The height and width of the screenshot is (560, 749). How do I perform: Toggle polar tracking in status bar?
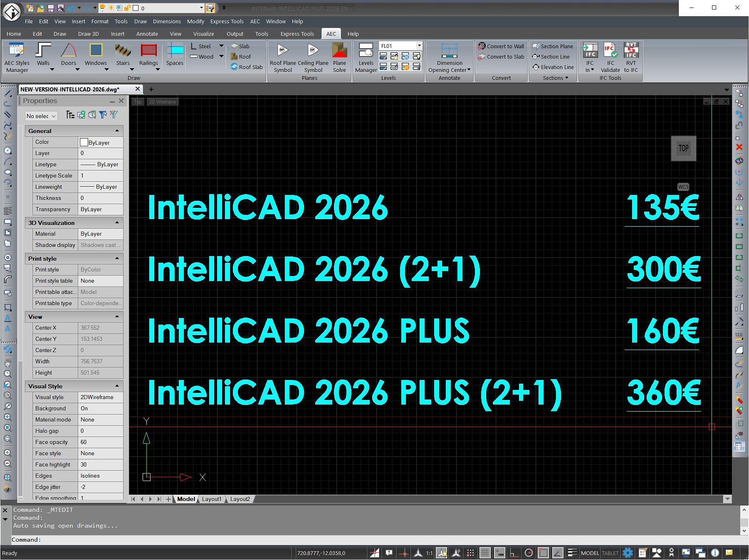point(529,553)
